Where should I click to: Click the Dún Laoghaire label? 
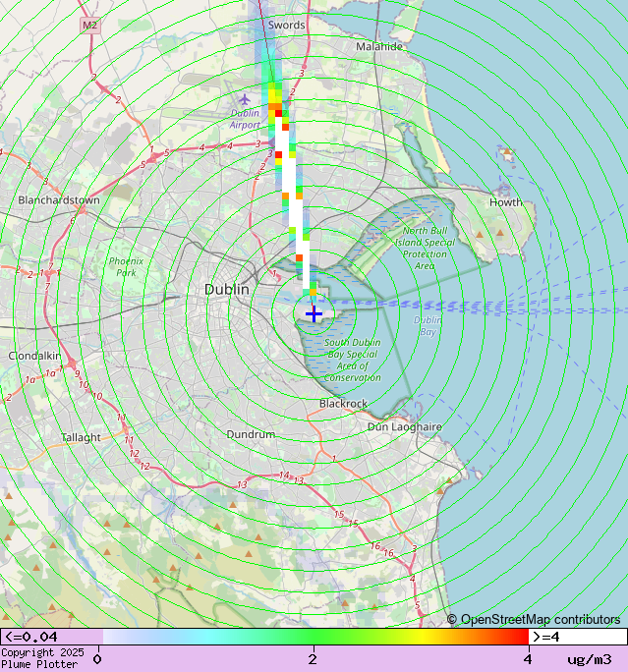coord(405,426)
